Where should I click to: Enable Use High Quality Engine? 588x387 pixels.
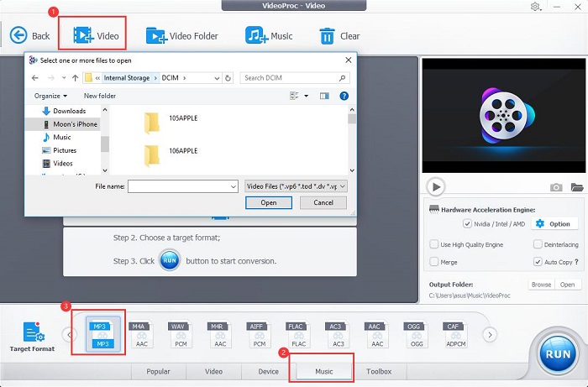pyautogui.click(x=434, y=244)
